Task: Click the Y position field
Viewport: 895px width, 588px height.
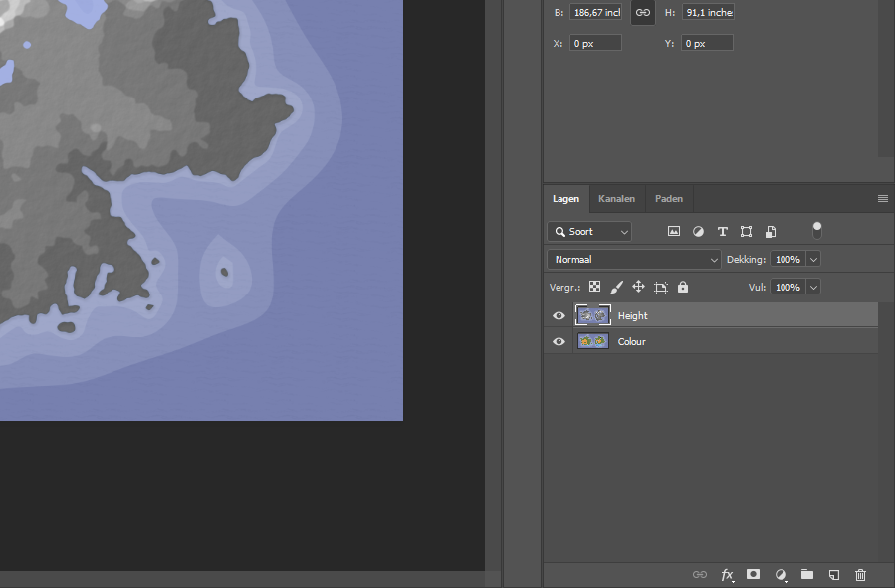Action: tap(707, 43)
